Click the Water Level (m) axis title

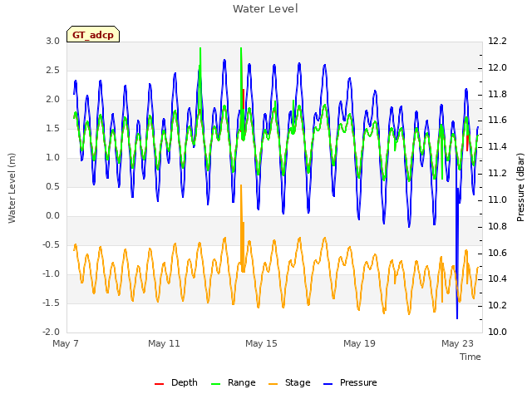pos(12,188)
